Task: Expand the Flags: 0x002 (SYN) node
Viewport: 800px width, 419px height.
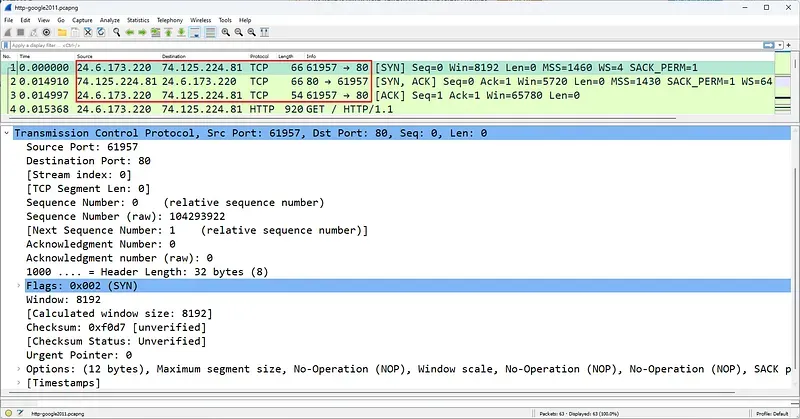Action: pos(19,286)
